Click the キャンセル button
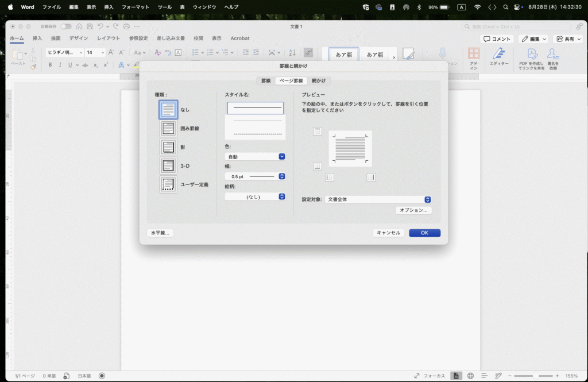Image resolution: width=588 pixels, height=382 pixels. [388, 233]
